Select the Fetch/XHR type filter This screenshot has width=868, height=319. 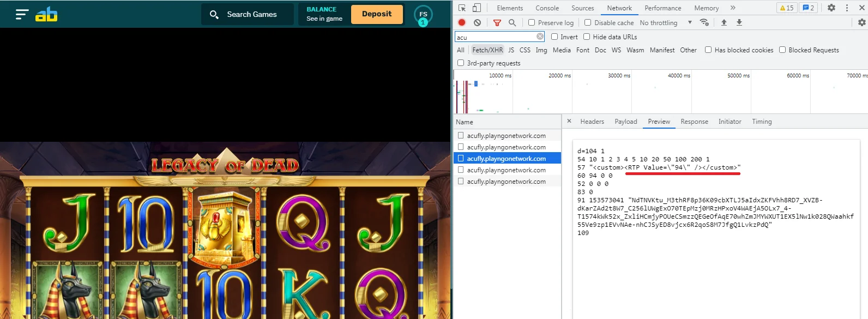pos(487,50)
